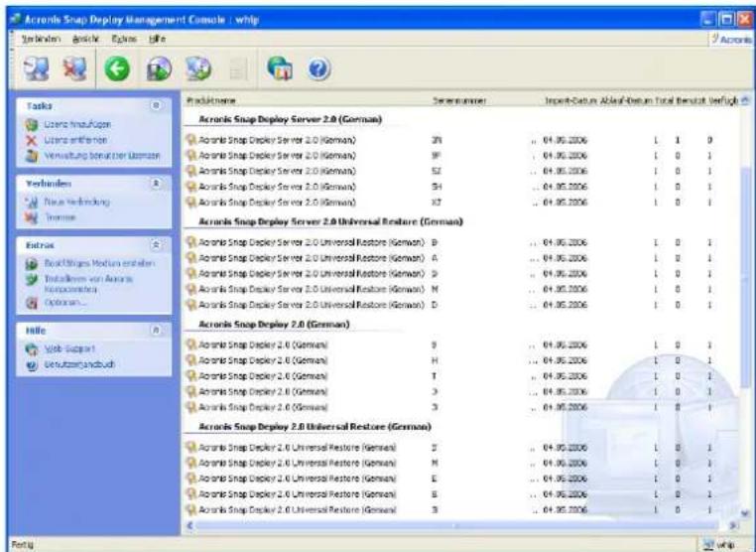Sort by Import-Datum column header
Viewport: 756px width, 552px height.
(570, 100)
